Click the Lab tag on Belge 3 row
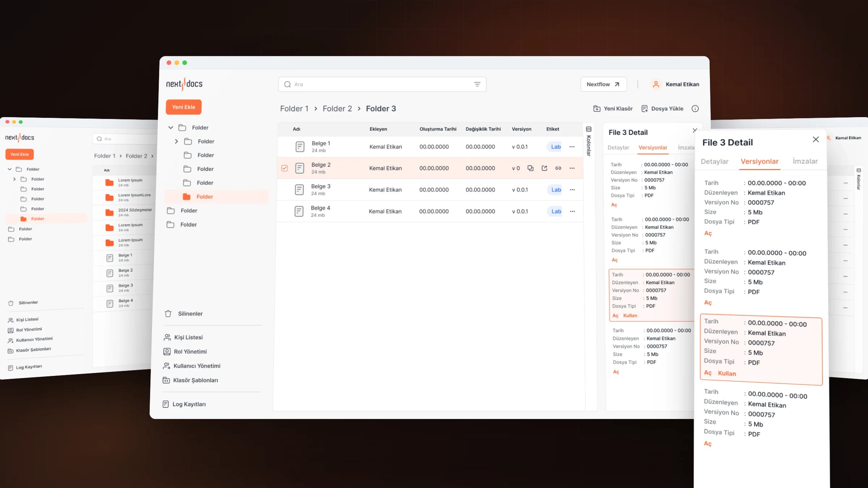Image resolution: width=868 pixels, height=488 pixels. pyautogui.click(x=555, y=190)
